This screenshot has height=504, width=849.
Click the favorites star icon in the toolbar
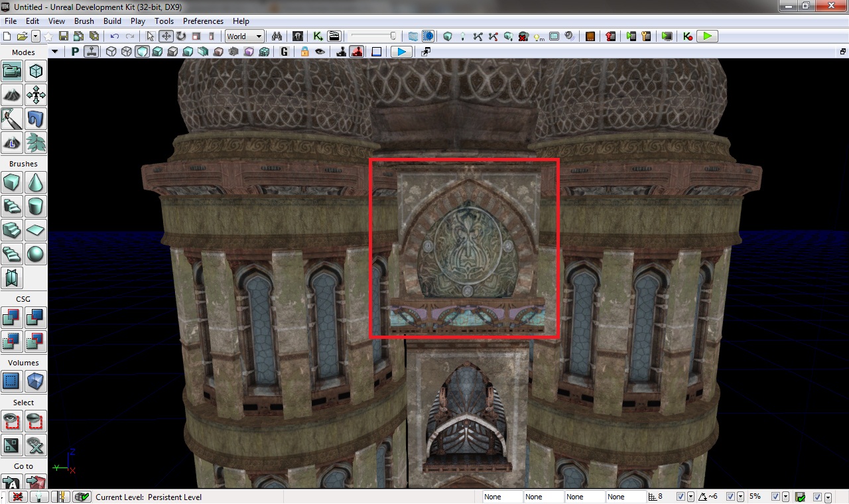coord(48,36)
